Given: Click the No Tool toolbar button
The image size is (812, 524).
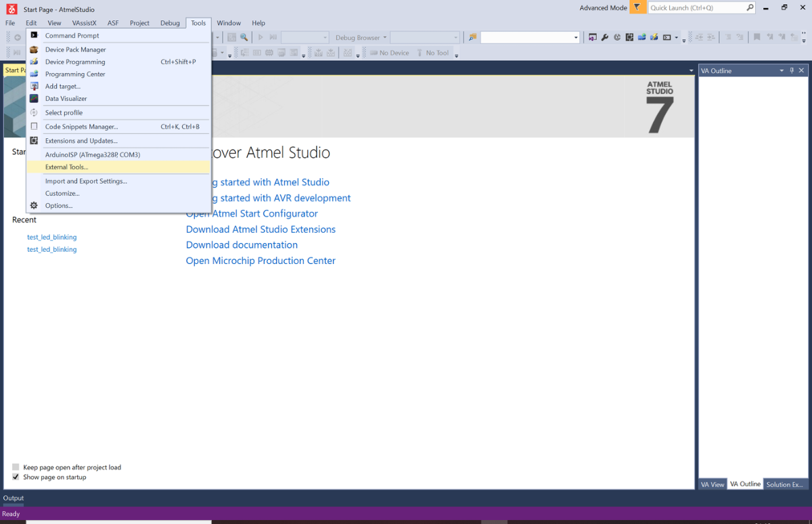Looking at the screenshot, I should tap(432, 53).
